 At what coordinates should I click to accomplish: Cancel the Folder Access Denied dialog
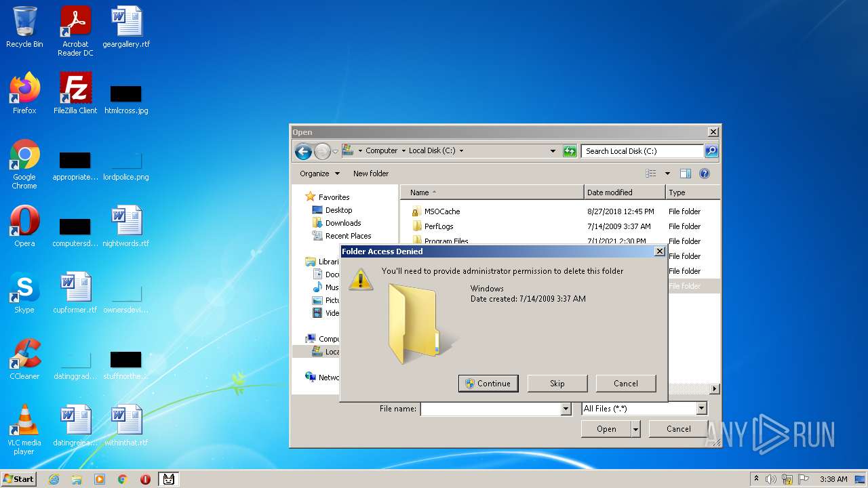(626, 384)
